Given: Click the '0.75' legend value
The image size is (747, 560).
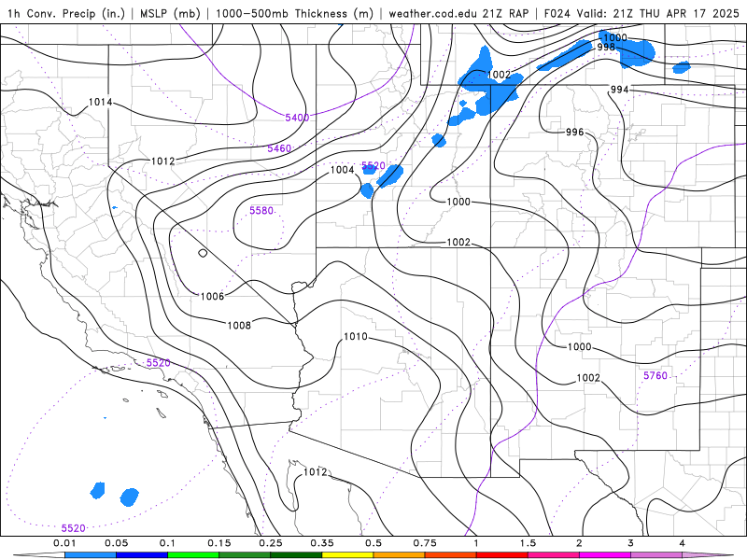Looking at the screenshot, I should (425, 543).
